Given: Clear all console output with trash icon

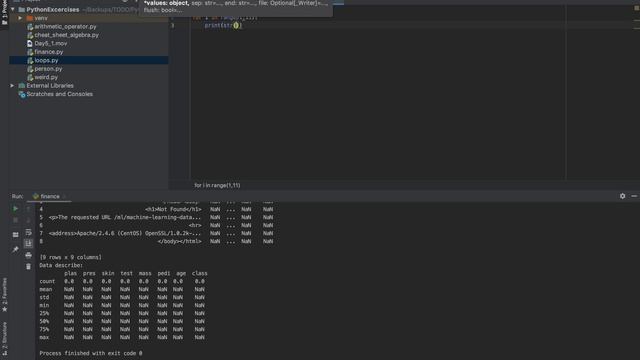Looking at the screenshot, I should pyautogui.click(x=28, y=267).
